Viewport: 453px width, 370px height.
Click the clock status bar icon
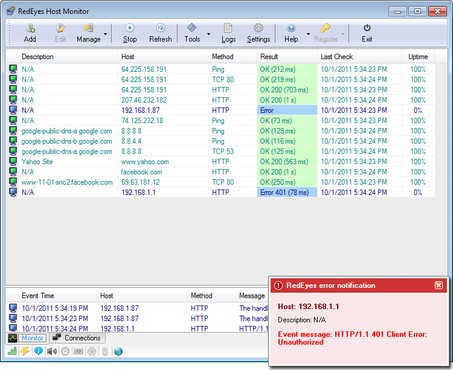point(65,351)
